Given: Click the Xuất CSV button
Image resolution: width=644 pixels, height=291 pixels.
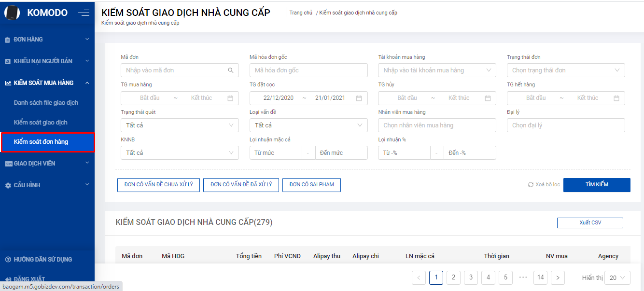Looking at the screenshot, I should pos(589,223).
